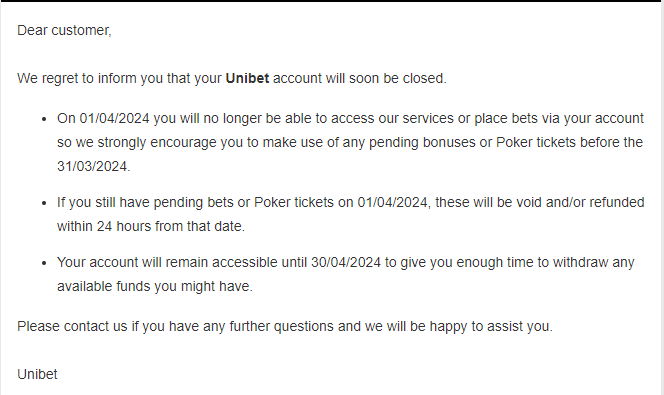The width and height of the screenshot is (664, 395).
Task: Click the 01/04/2024 date in first bullet
Action: [114, 119]
